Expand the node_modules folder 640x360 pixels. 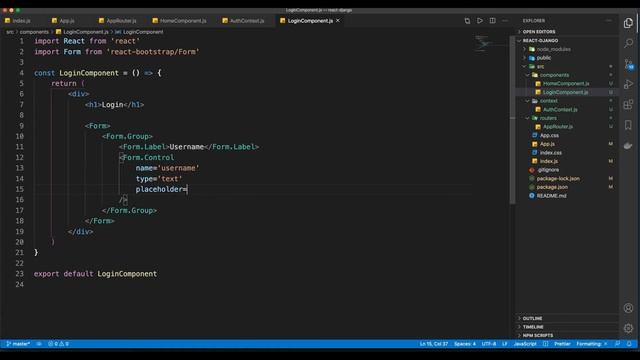[x=567, y=49]
